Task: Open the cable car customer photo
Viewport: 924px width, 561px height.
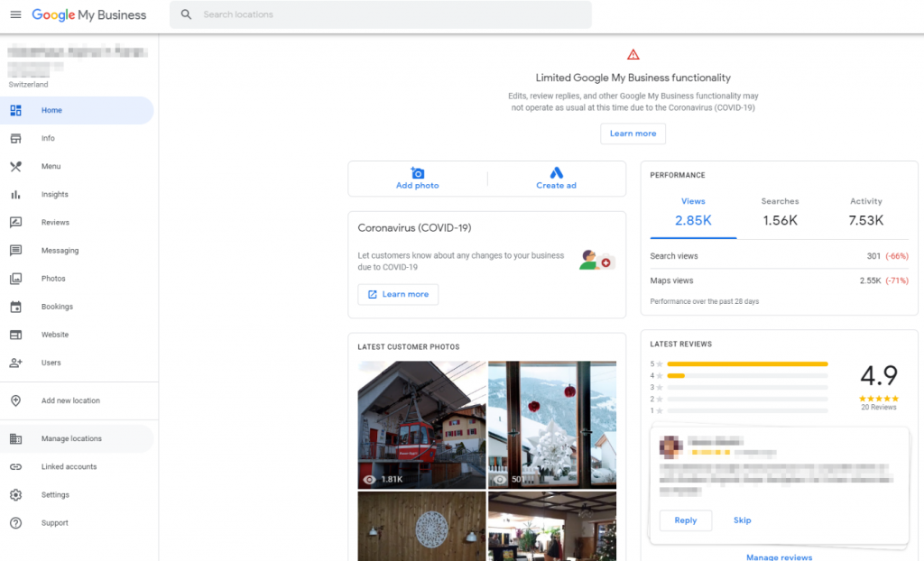Action: click(422, 425)
